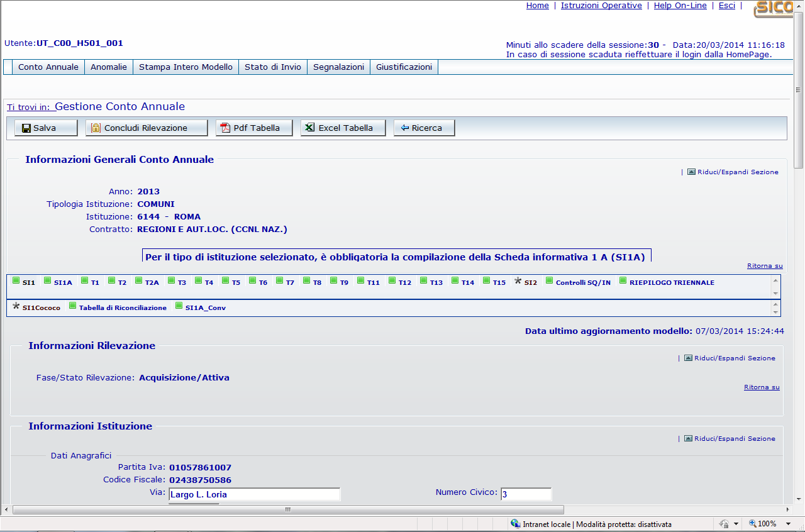The height and width of the screenshot is (532, 805).
Task: Open the RIEPILOGO TRIENNALE link
Action: 672,283
